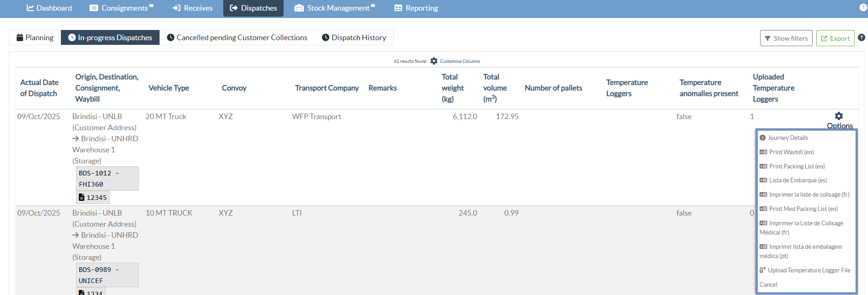The height and width of the screenshot is (295, 868).
Task: Go to Cancelled pending Customer Collections tab
Action: point(237,38)
